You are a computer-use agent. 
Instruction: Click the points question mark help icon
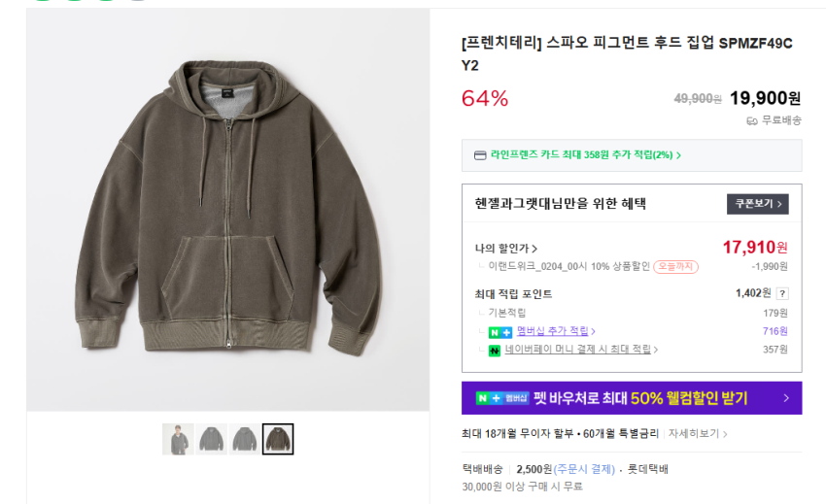(x=782, y=293)
